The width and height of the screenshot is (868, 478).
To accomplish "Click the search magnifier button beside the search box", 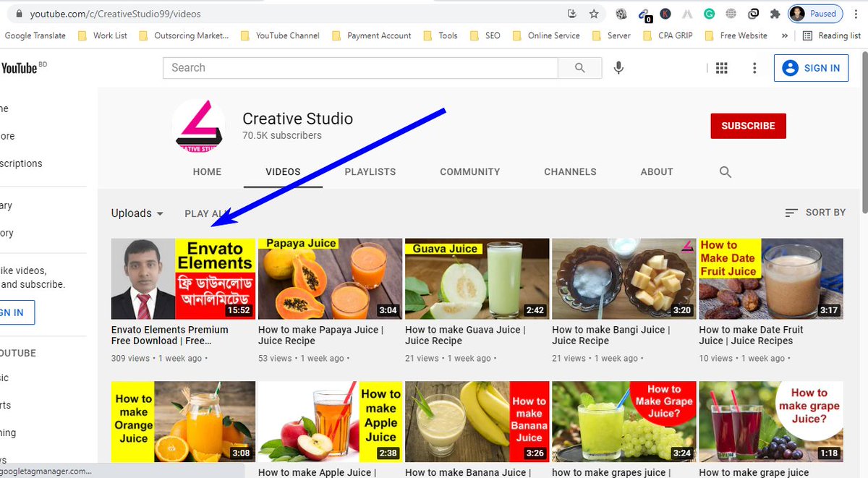I will [580, 68].
